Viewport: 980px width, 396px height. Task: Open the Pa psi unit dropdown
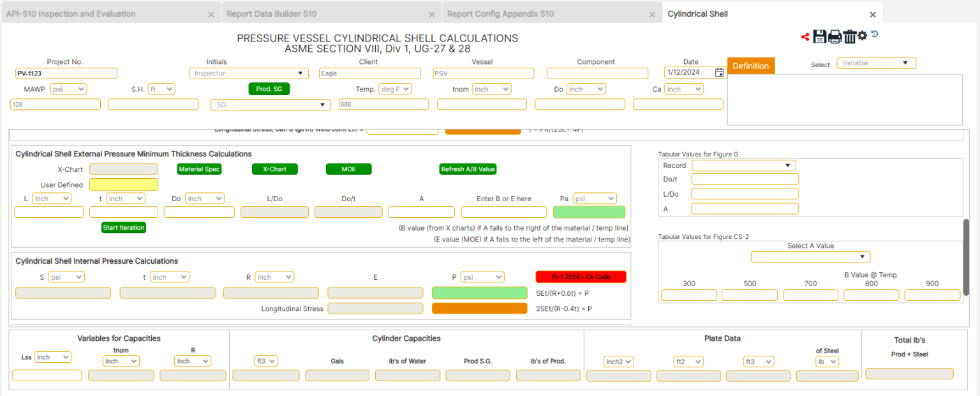click(x=594, y=198)
